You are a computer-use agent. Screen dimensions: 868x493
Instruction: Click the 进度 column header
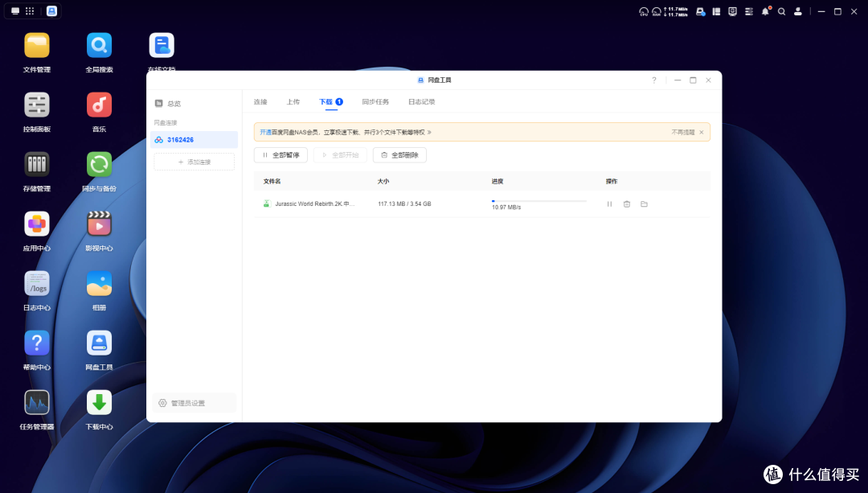point(497,181)
